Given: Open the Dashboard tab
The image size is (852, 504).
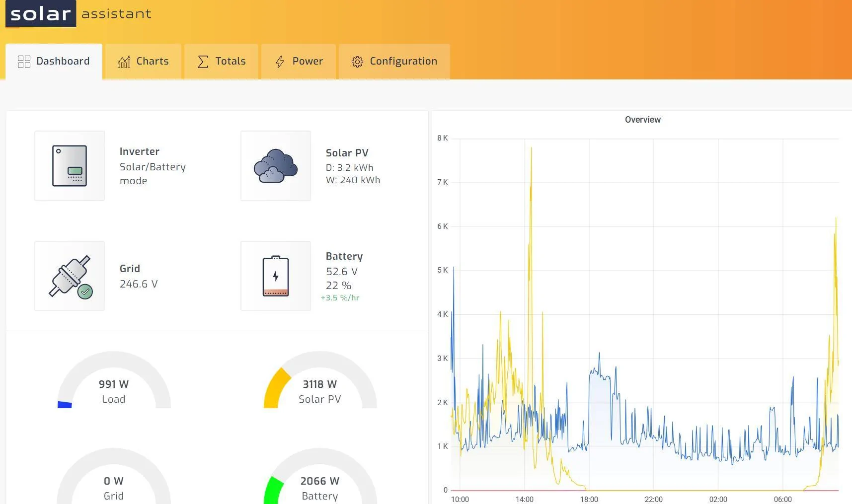Looking at the screenshot, I should (54, 62).
